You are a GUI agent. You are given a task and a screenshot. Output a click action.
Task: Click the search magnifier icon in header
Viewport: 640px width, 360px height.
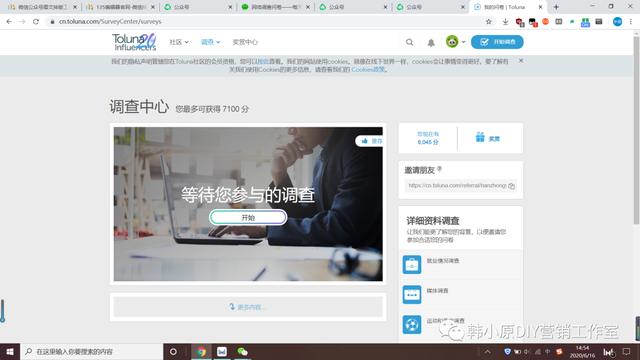(409, 42)
